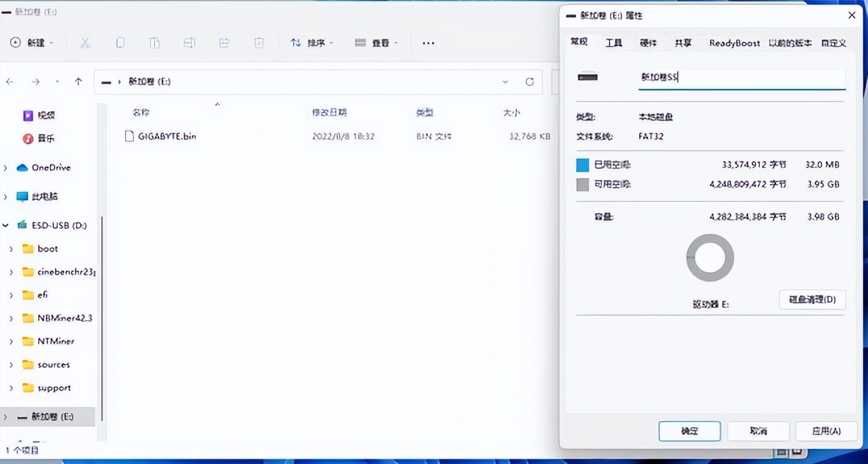Click the Delete icon in the toolbar

click(x=258, y=42)
